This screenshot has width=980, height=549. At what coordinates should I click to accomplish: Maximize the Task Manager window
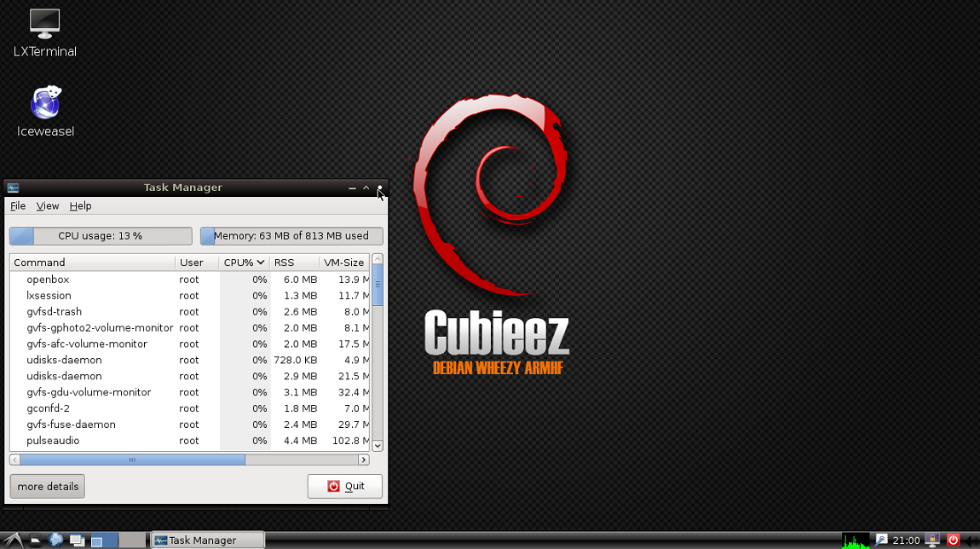pos(366,188)
